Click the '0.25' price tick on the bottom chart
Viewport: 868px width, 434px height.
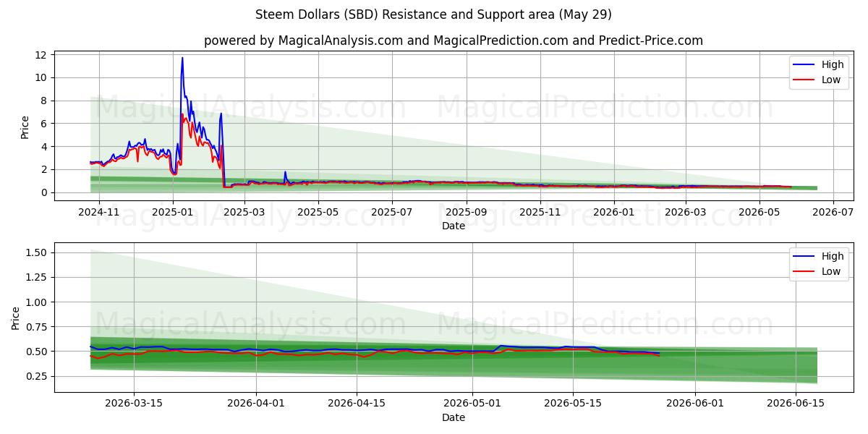(x=37, y=376)
